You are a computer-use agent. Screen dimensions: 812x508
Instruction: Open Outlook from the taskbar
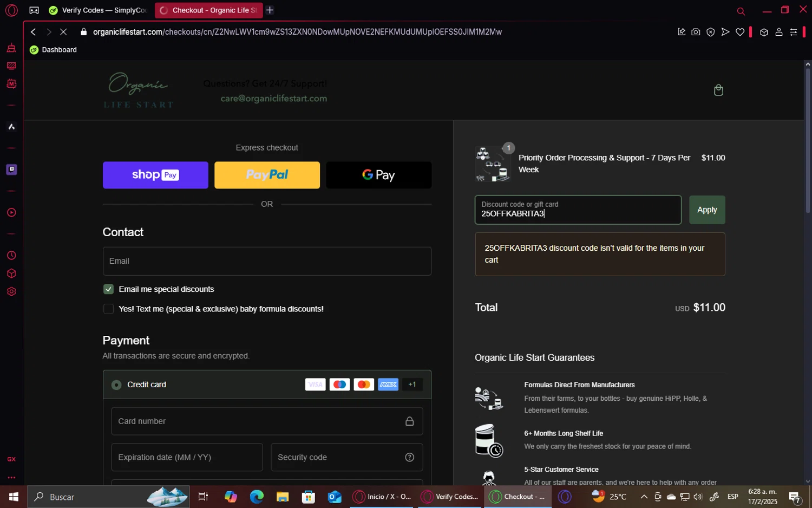335,497
